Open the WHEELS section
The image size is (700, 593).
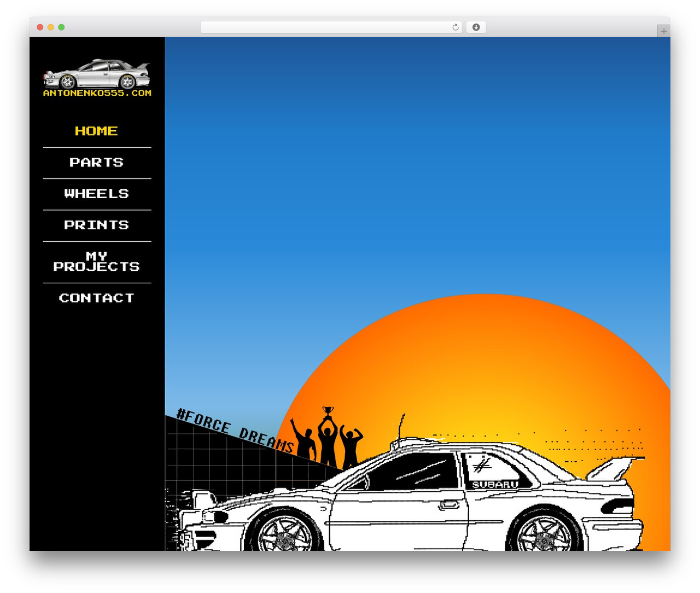coord(97,194)
